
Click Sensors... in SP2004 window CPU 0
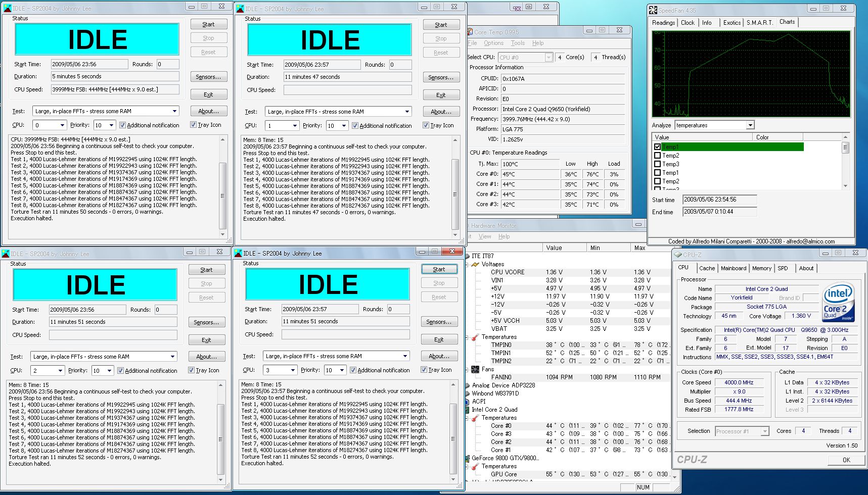click(208, 77)
